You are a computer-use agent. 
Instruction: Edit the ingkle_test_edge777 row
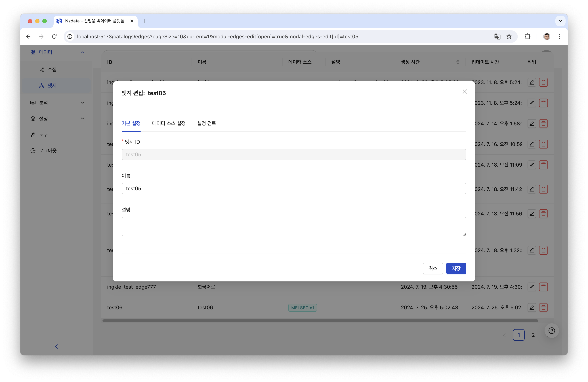(x=532, y=287)
